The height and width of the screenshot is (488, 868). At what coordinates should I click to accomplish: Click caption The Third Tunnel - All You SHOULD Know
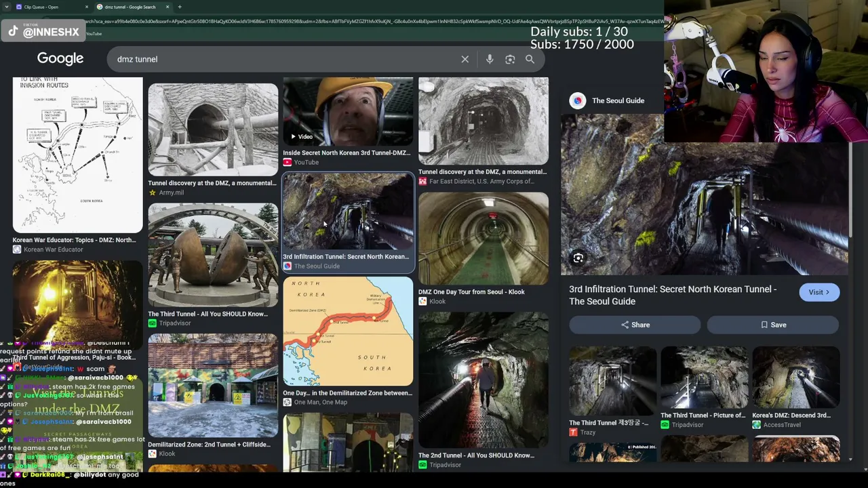[208, 314]
